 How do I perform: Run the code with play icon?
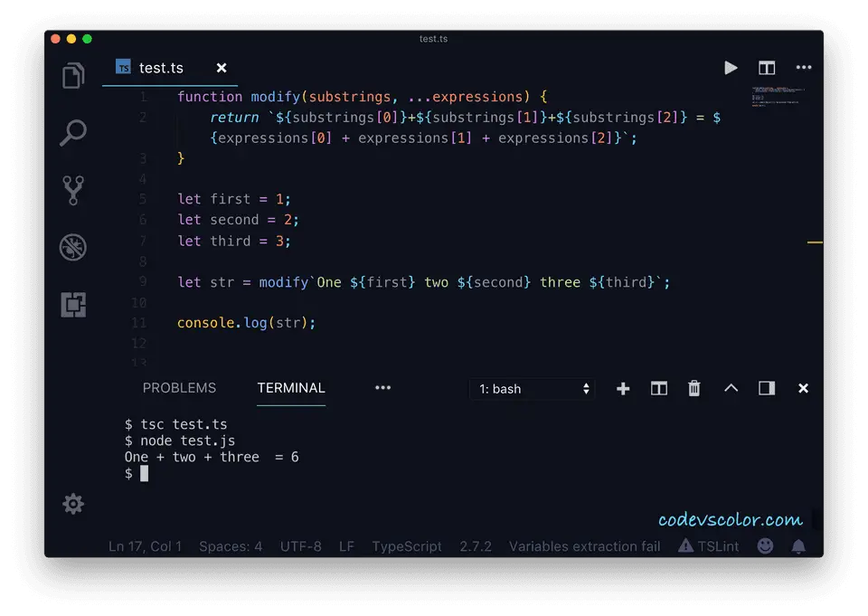point(731,68)
